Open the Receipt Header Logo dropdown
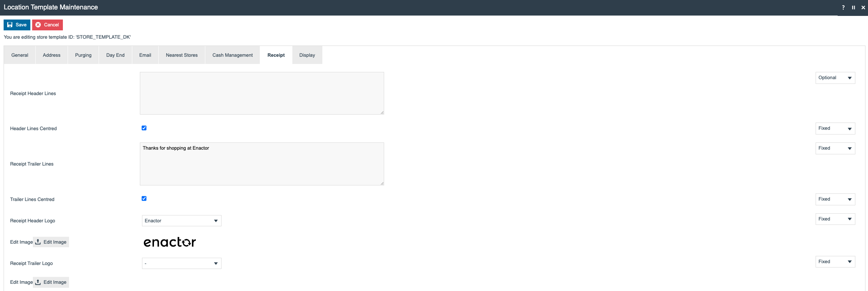 pos(181,221)
